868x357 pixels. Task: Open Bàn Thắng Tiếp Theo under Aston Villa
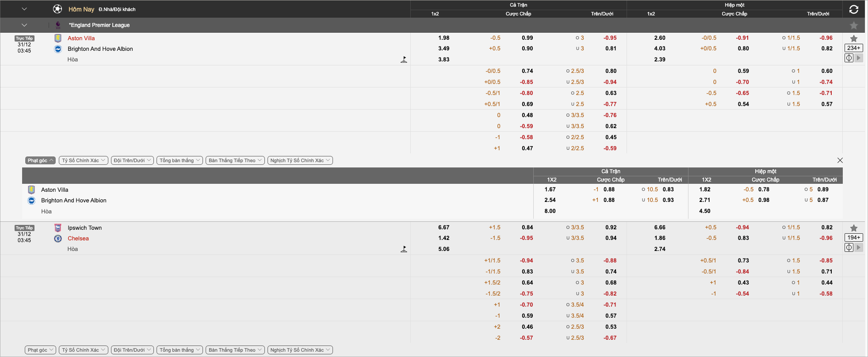[235, 160]
